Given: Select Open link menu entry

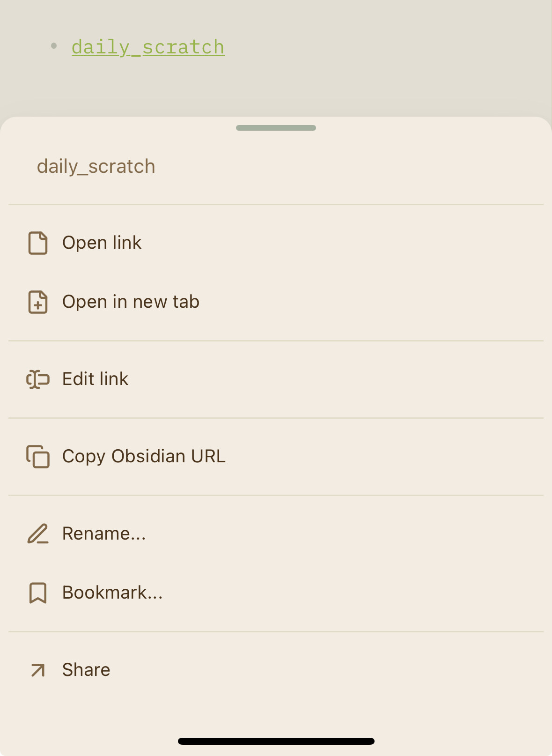Looking at the screenshot, I should (x=276, y=243).
